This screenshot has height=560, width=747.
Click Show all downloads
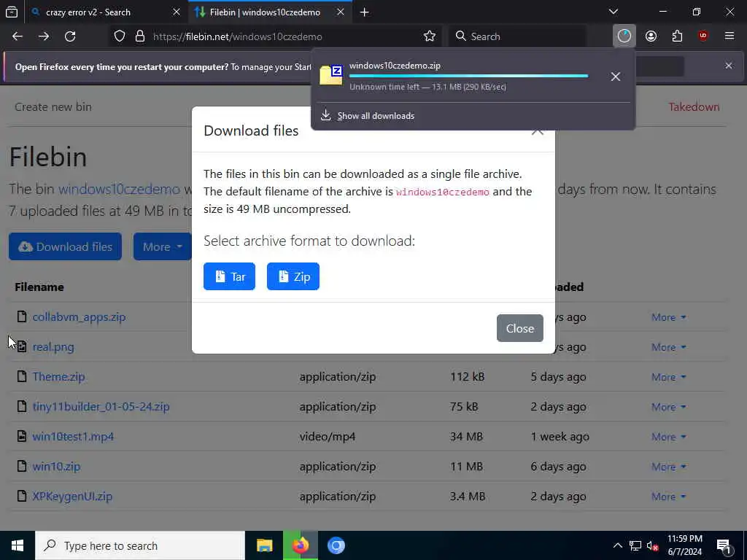(376, 116)
